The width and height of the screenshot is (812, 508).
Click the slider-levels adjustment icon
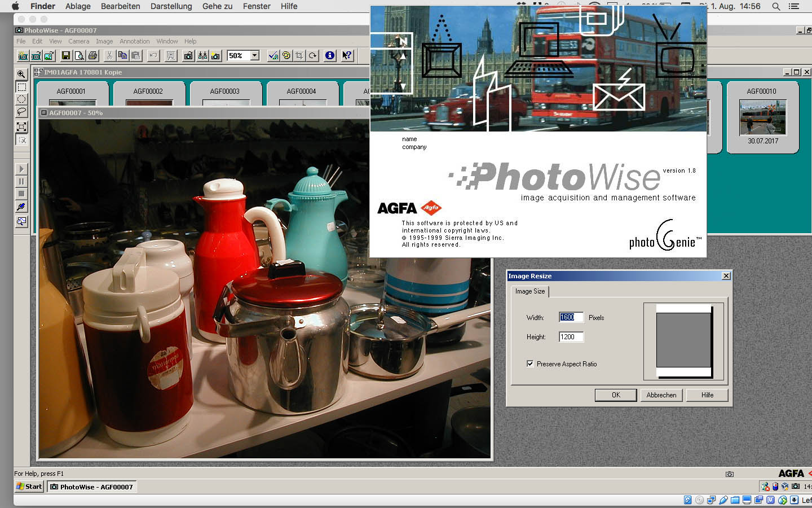(202, 55)
